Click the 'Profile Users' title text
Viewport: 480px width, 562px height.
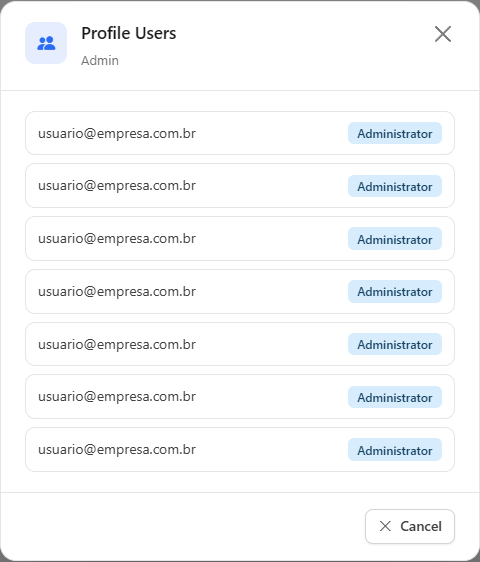click(x=129, y=33)
